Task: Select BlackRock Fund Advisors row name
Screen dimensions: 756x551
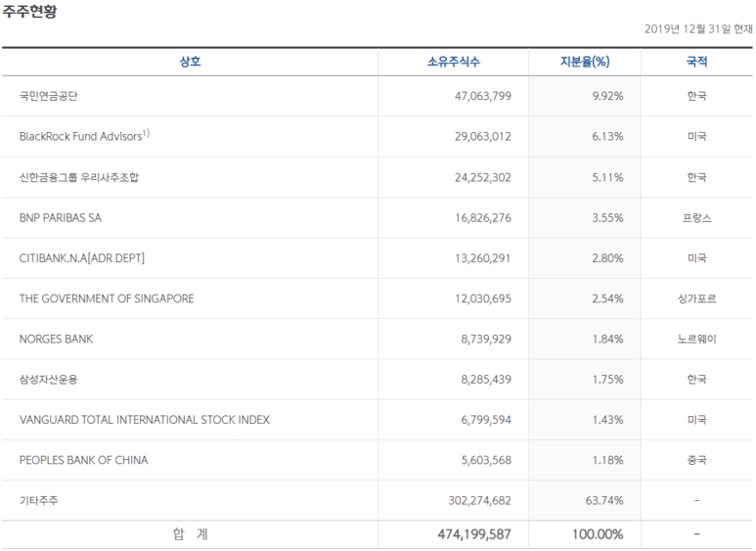Action: tap(80, 137)
